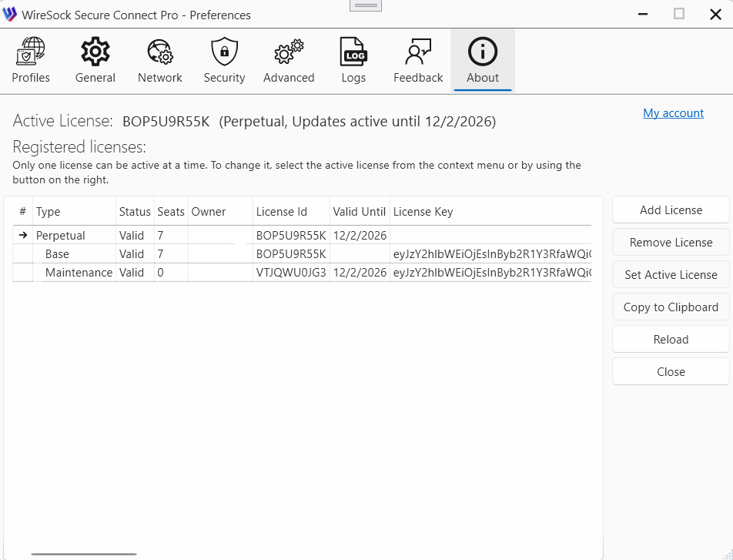
Task: Open the Feedback person icon
Action: tap(418, 52)
